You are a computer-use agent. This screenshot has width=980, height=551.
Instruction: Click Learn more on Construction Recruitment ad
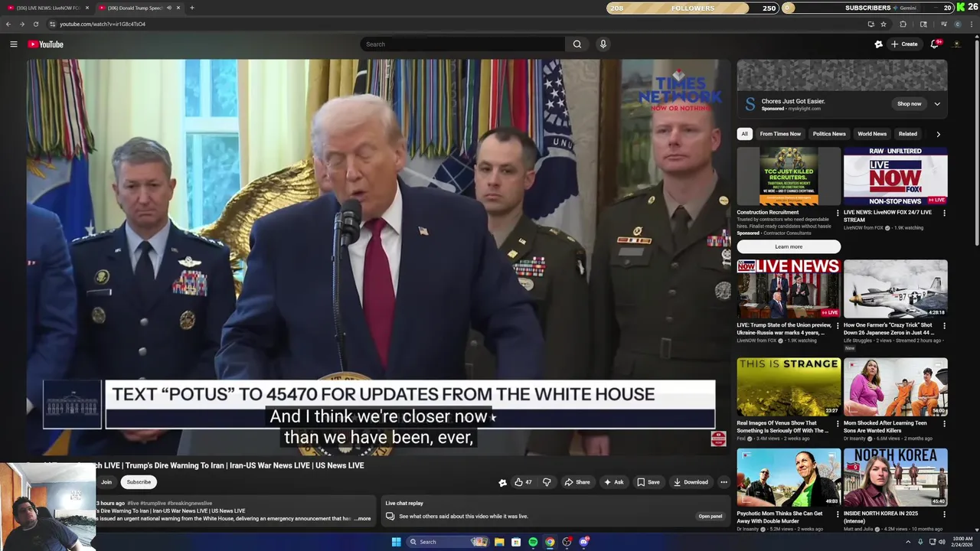[x=789, y=246]
